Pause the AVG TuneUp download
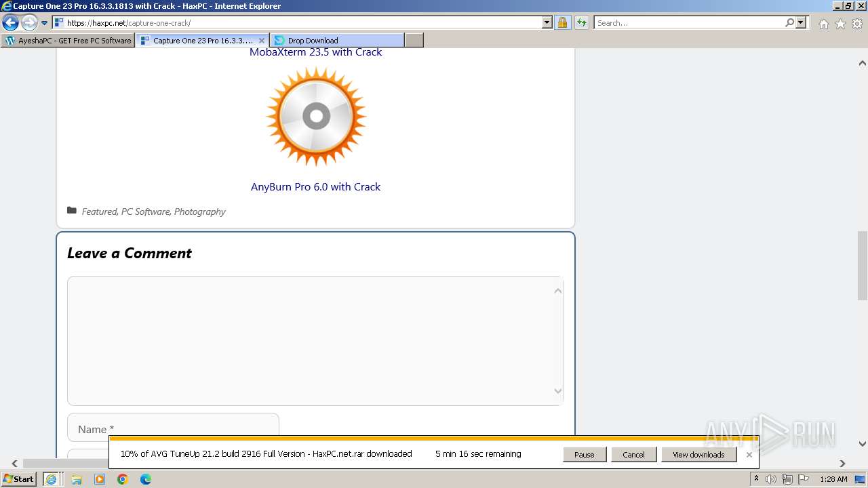 click(x=584, y=455)
